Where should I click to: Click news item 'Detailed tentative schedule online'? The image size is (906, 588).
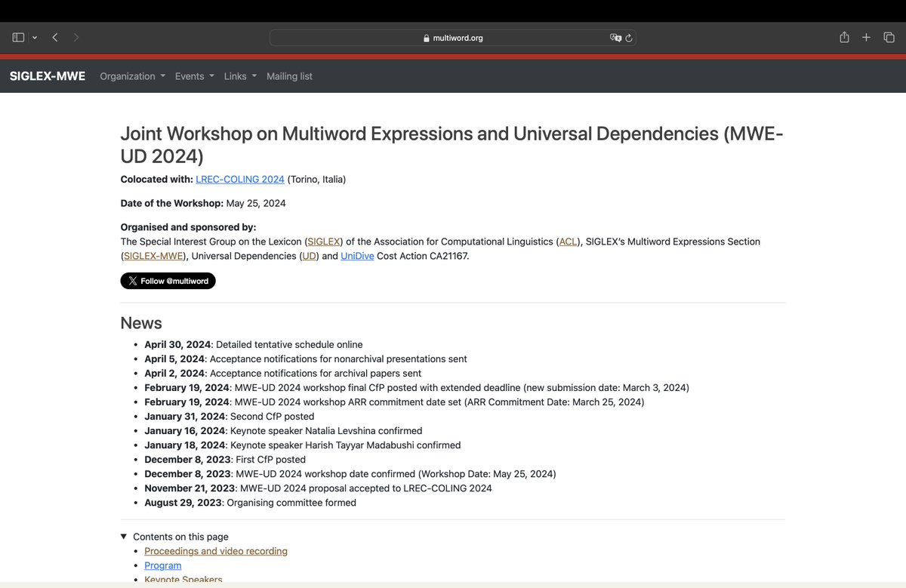(x=289, y=344)
